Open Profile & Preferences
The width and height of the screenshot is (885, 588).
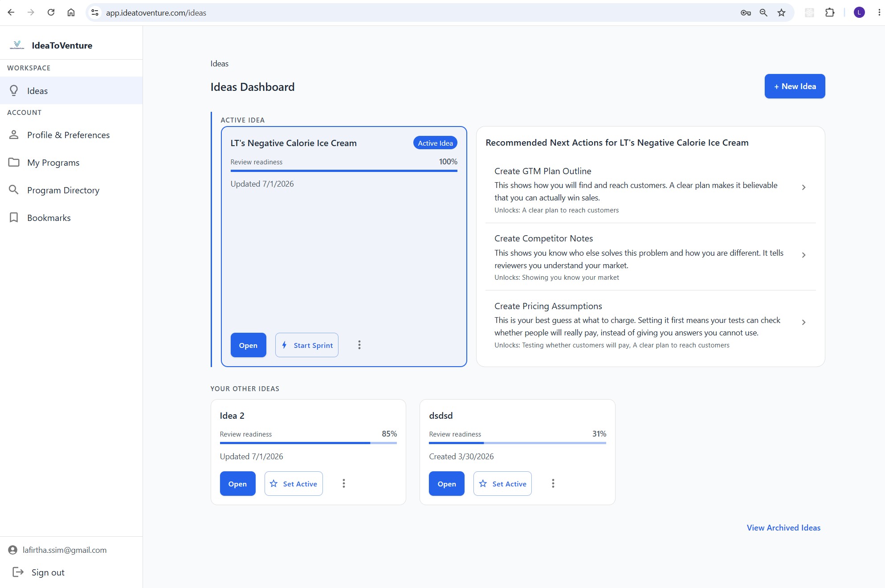[71, 135]
